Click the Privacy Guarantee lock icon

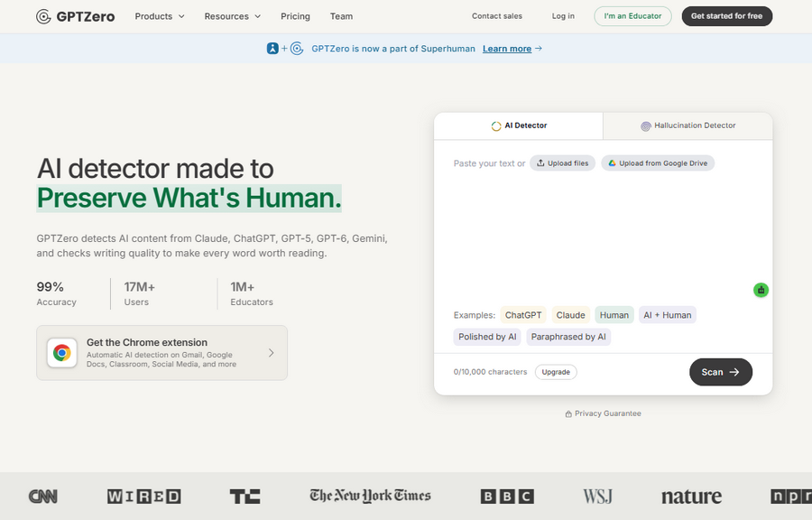(568, 413)
